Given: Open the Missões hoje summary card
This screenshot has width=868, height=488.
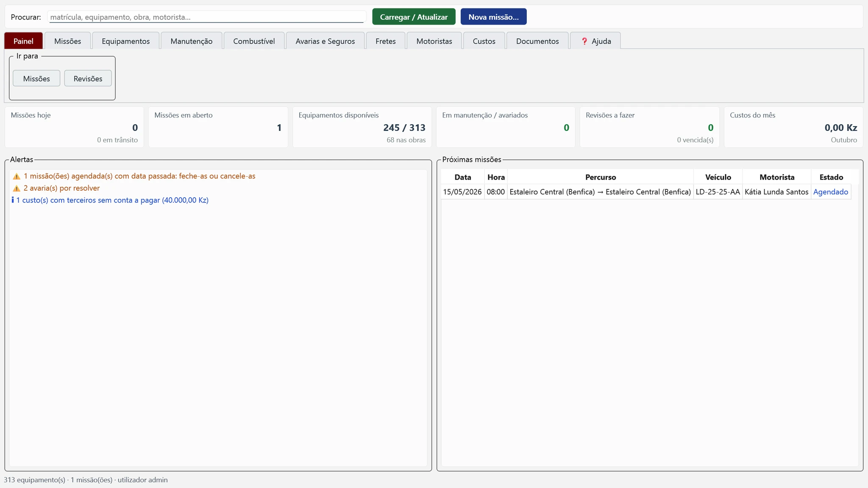Looking at the screenshot, I should click(74, 127).
